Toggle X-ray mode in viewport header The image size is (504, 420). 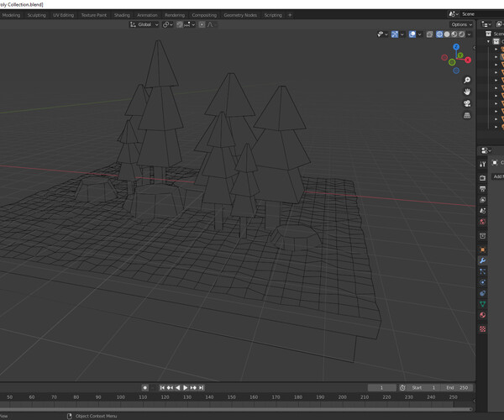pyautogui.click(x=429, y=34)
